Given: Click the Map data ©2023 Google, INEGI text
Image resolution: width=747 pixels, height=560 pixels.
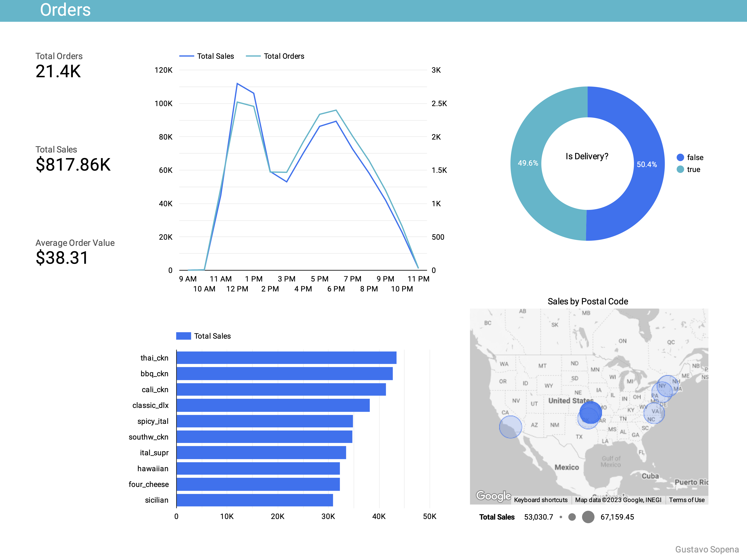Looking at the screenshot, I should (618, 500).
